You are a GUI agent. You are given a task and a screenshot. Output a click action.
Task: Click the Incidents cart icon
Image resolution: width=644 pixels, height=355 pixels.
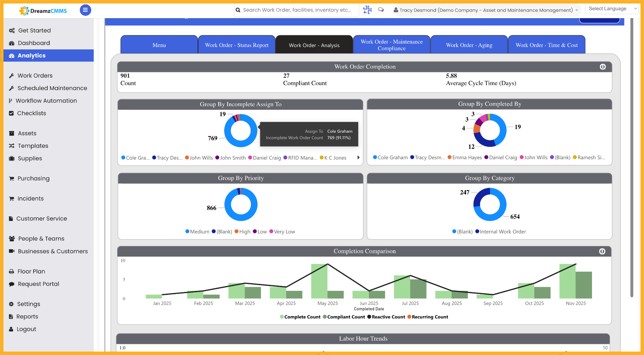pyautogui.click(x=12, y=198)
